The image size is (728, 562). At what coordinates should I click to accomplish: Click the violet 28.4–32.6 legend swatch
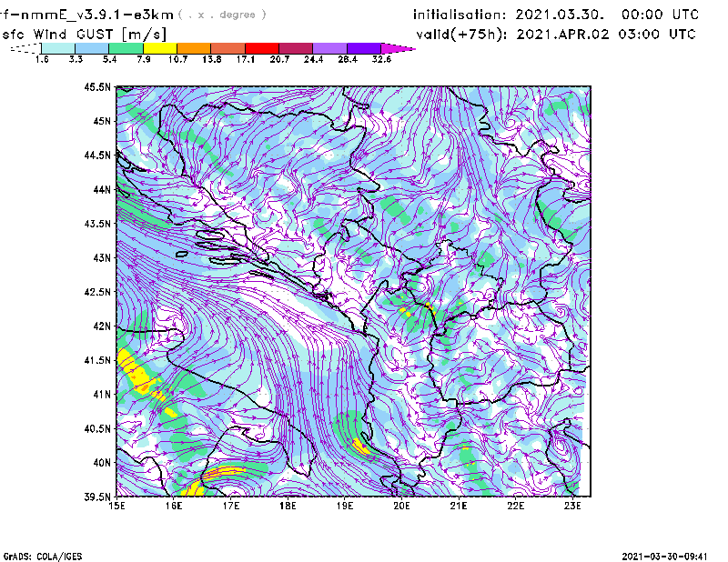tap(363, 48)
